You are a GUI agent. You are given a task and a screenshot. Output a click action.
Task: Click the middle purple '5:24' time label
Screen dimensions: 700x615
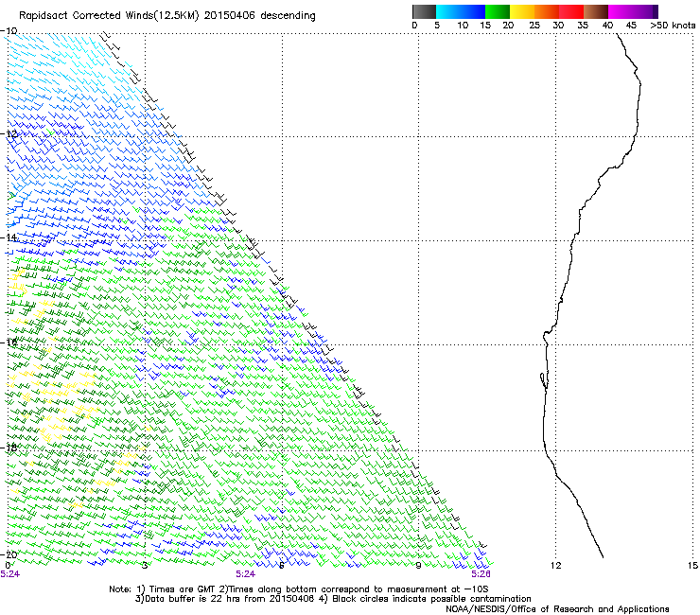pyautogui.click(x=246, y=574)
